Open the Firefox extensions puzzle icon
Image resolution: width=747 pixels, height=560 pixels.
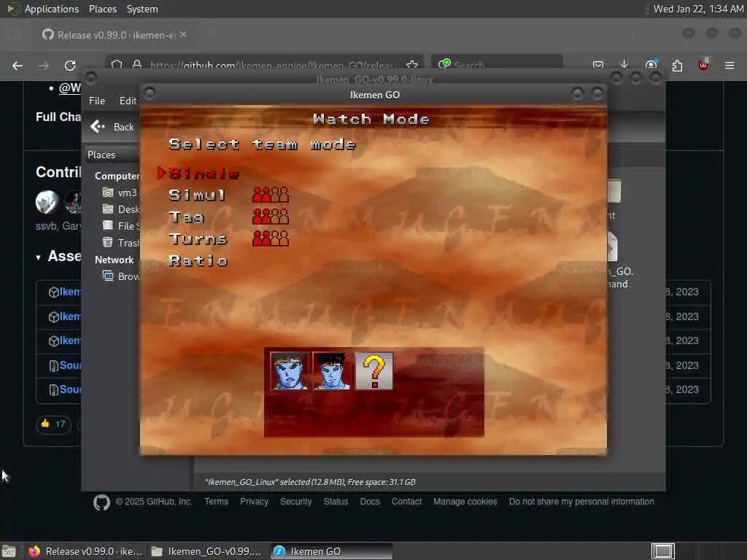(677, 65)
